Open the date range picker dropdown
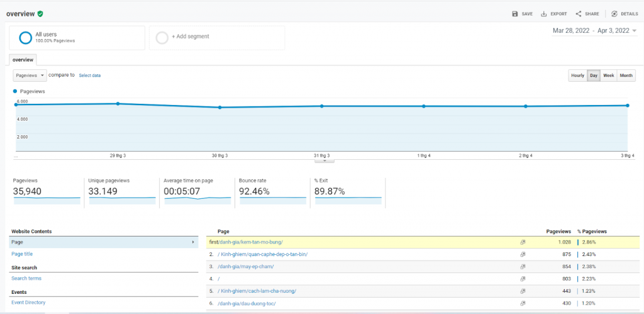The image size is (644, 314). [x=594, y=31]
